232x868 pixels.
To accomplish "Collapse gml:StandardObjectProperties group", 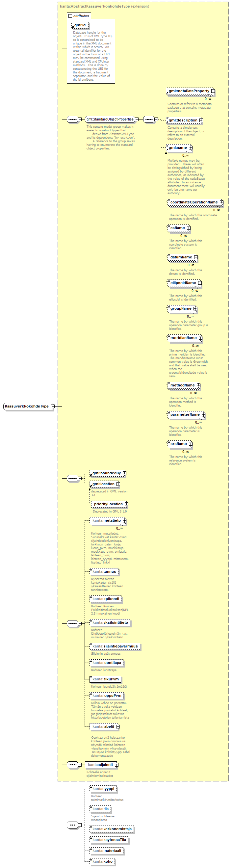I will coord(137,119).
